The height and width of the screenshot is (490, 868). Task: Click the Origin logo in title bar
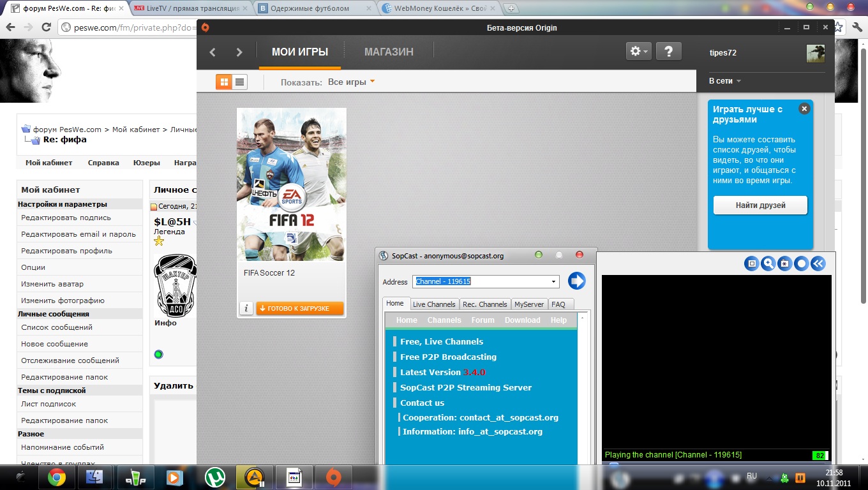206,27
